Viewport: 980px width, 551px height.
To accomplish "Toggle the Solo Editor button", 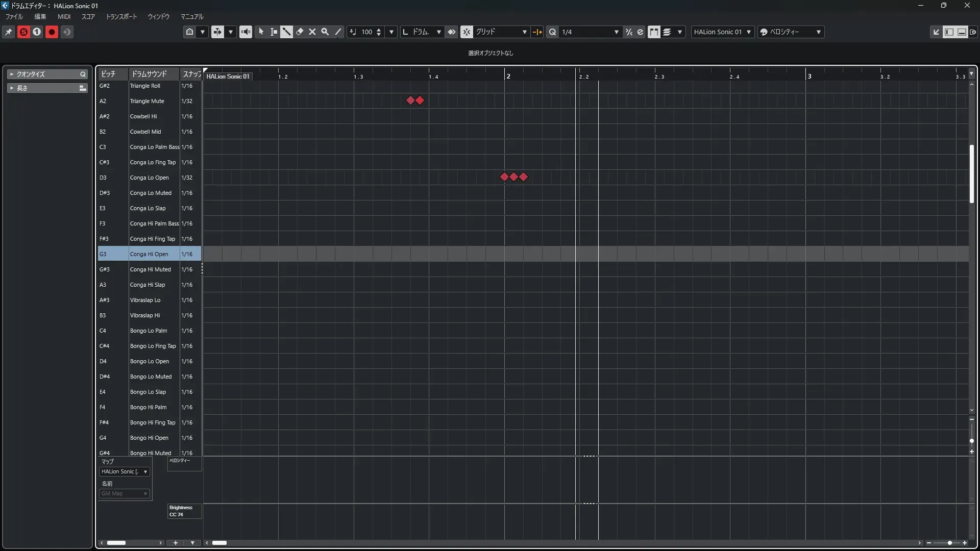I will point(23,32).
